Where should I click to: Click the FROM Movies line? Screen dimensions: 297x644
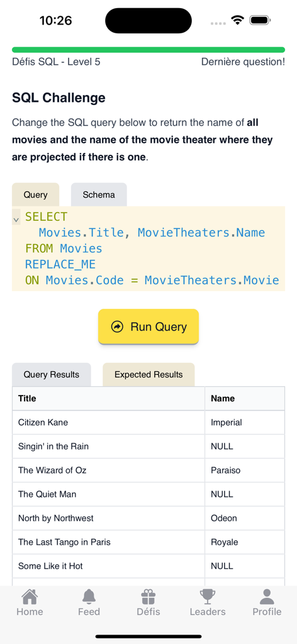pos(64,248)
